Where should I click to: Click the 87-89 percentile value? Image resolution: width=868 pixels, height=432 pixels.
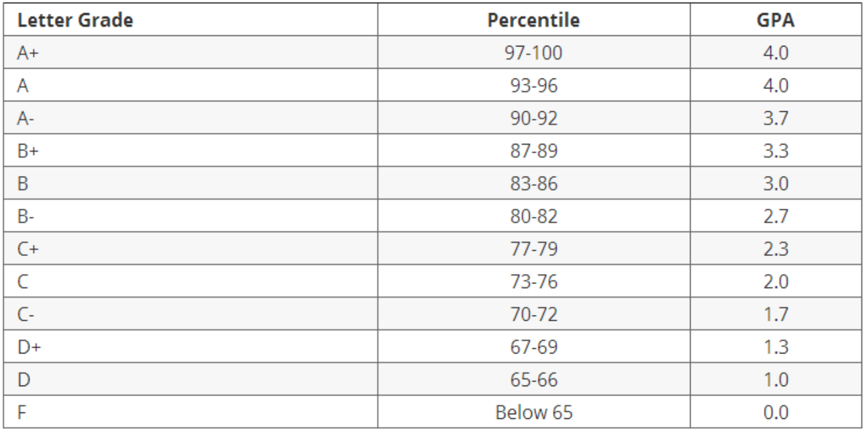point(533,151)
